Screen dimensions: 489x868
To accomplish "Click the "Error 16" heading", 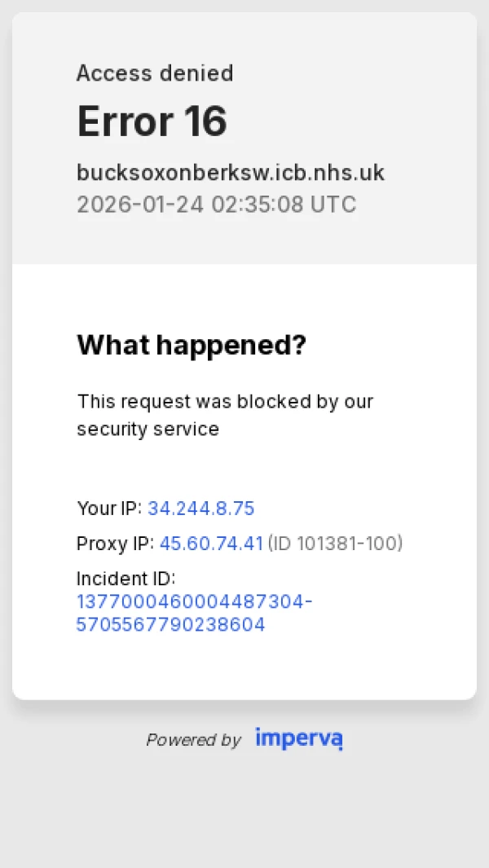I will 152,122.
